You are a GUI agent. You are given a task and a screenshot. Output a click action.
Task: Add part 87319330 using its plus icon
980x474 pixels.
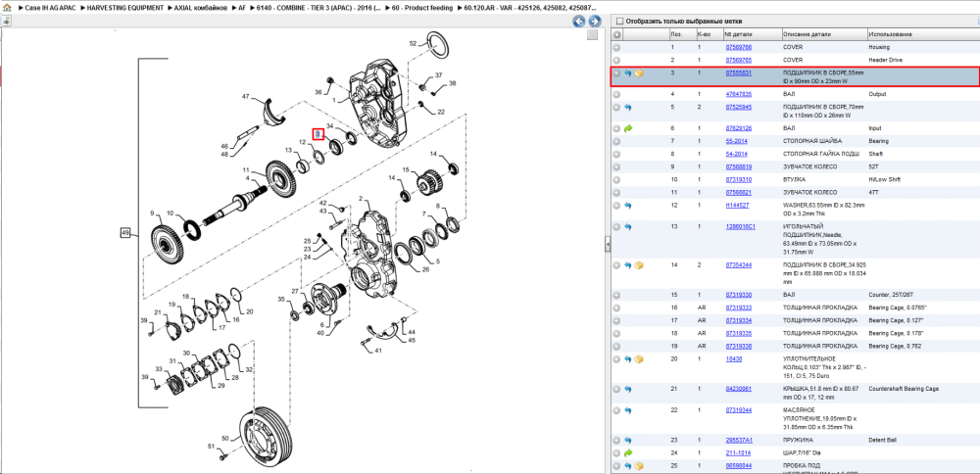coord(616,295)
